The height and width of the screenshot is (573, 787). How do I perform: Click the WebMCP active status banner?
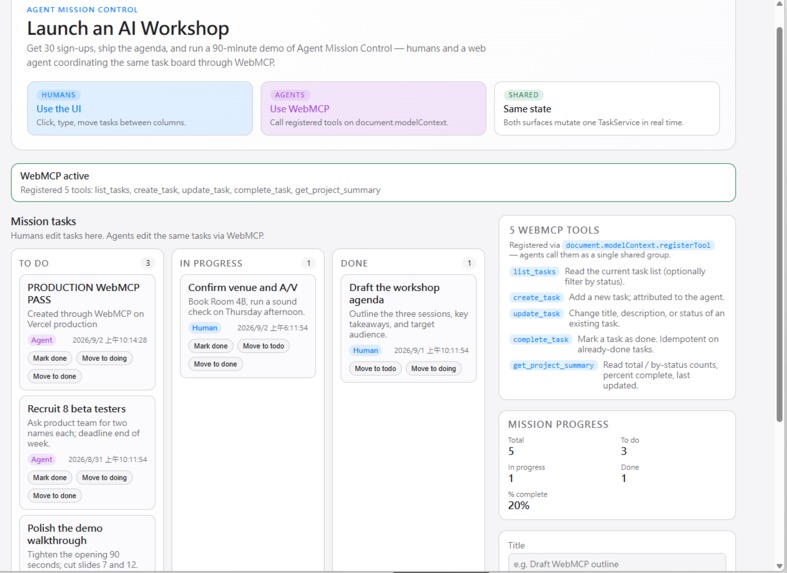click(373, 183)
